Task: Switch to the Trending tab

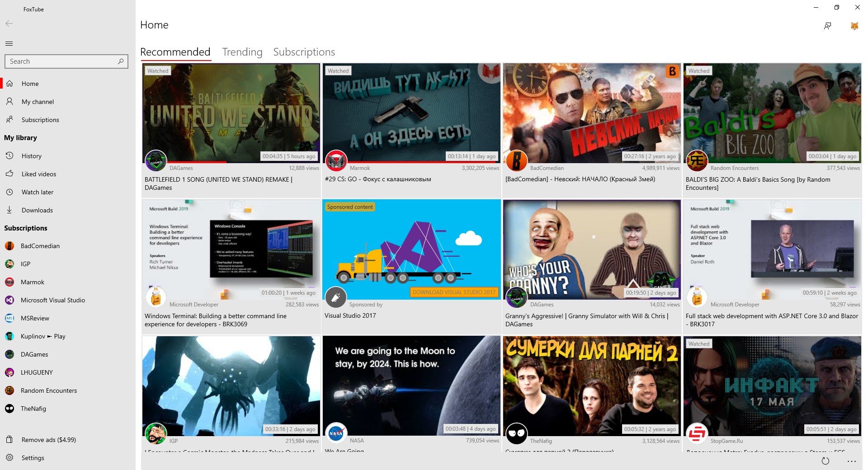Action: pos(242,52)
